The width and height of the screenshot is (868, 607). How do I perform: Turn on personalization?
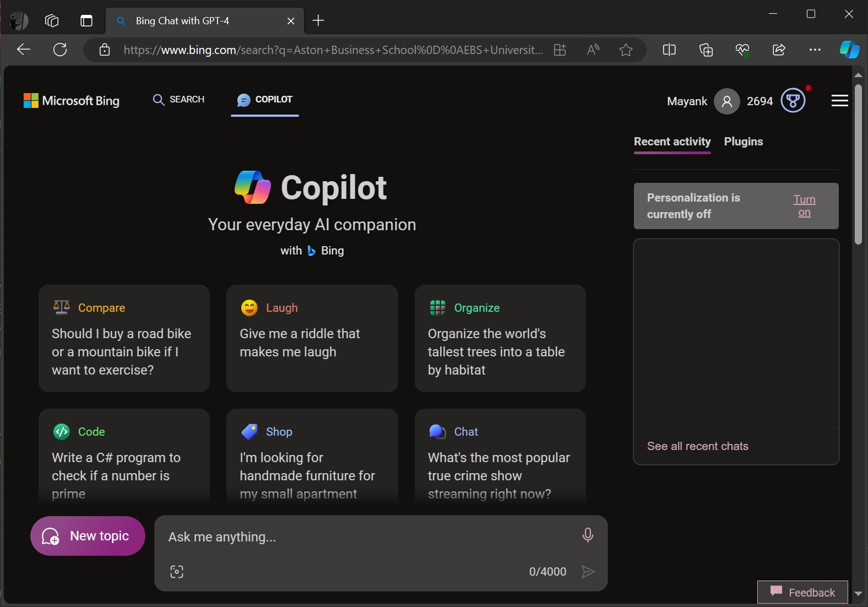tap(804, 206)
